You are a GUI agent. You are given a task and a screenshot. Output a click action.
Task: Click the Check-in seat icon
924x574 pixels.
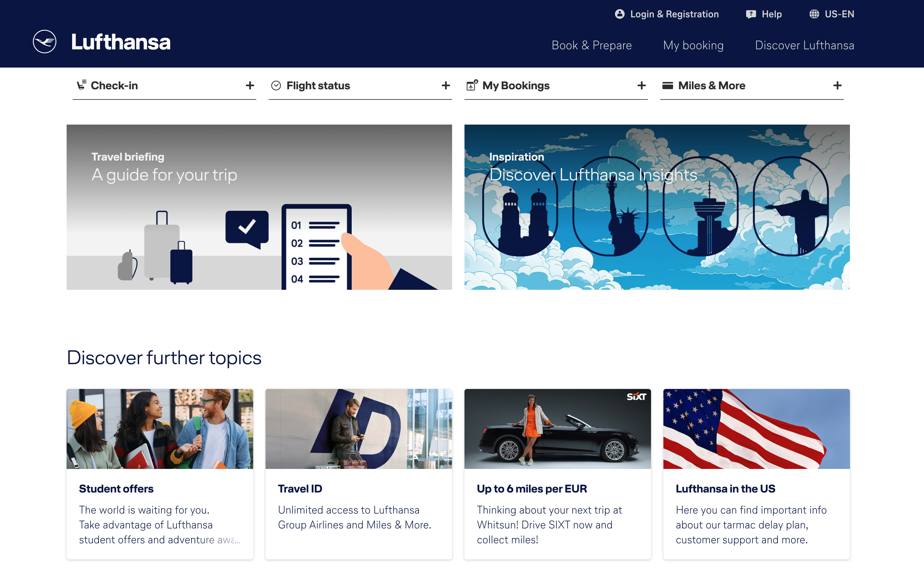[x=81, y=86]
